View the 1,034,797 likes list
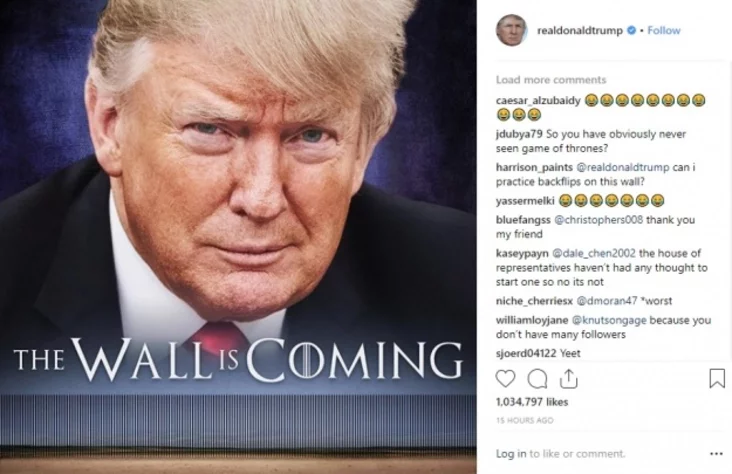The height and width of the screenshot is (474, 732). point(532,402)
